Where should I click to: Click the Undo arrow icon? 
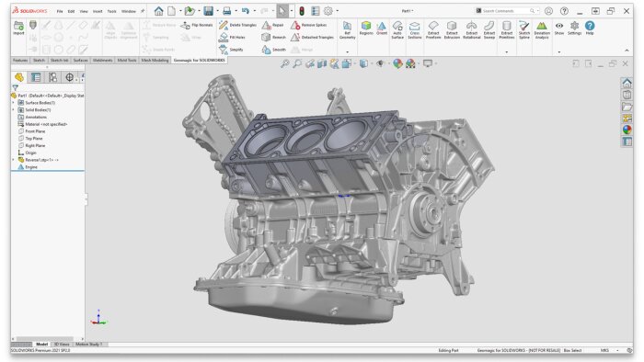[246, 11]
